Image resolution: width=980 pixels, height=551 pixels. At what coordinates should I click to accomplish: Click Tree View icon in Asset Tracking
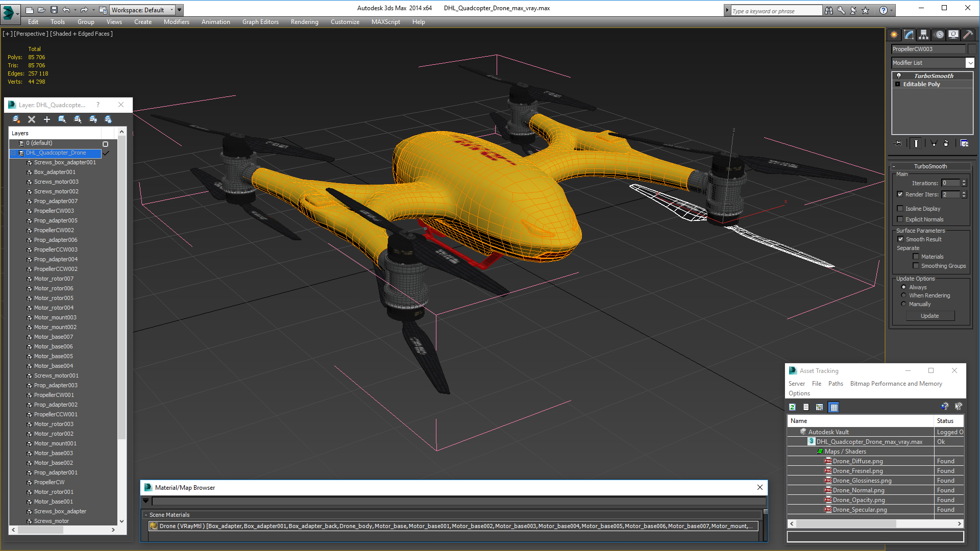(820, 407)
